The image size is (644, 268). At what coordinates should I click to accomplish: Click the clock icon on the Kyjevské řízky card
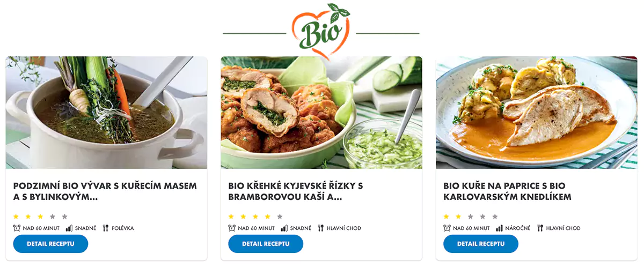232,228
